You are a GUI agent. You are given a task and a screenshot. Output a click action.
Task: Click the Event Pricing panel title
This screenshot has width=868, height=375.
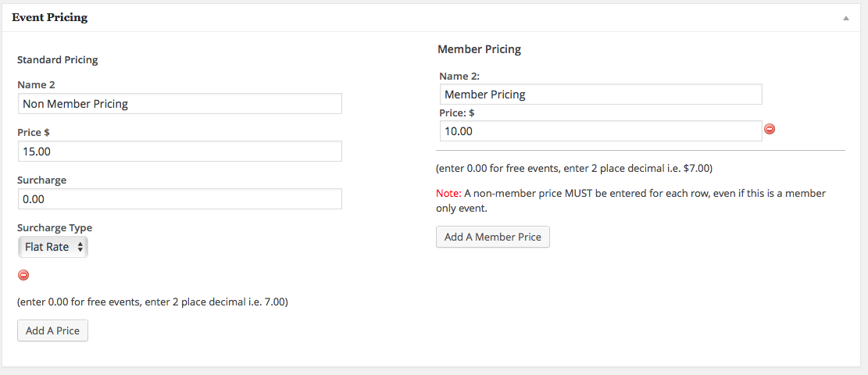50,18
